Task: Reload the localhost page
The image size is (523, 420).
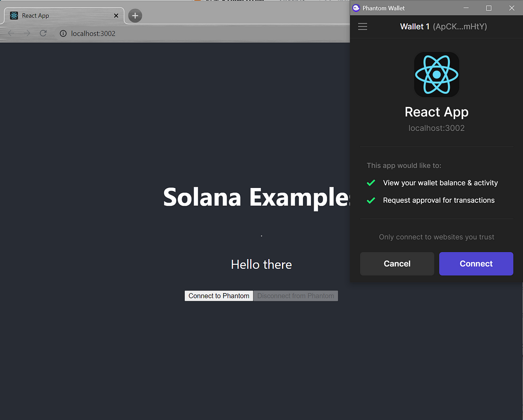Action: coord(43,33)
